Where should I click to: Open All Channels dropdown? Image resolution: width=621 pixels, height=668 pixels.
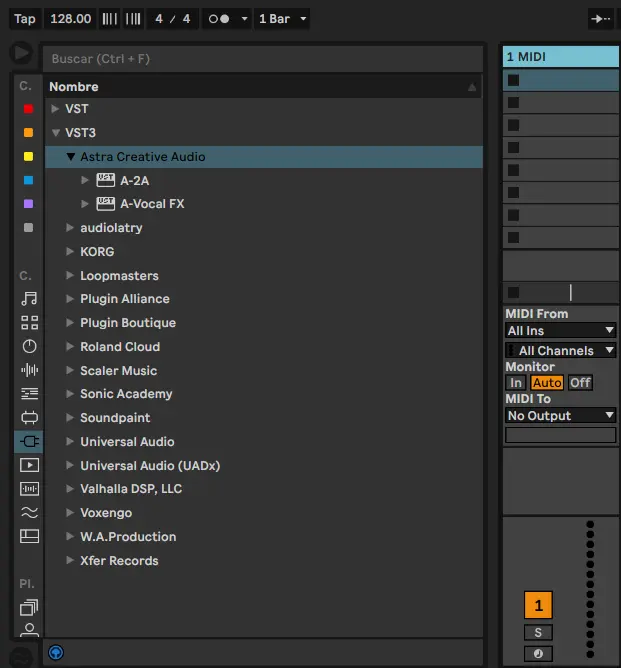[561, 351]
